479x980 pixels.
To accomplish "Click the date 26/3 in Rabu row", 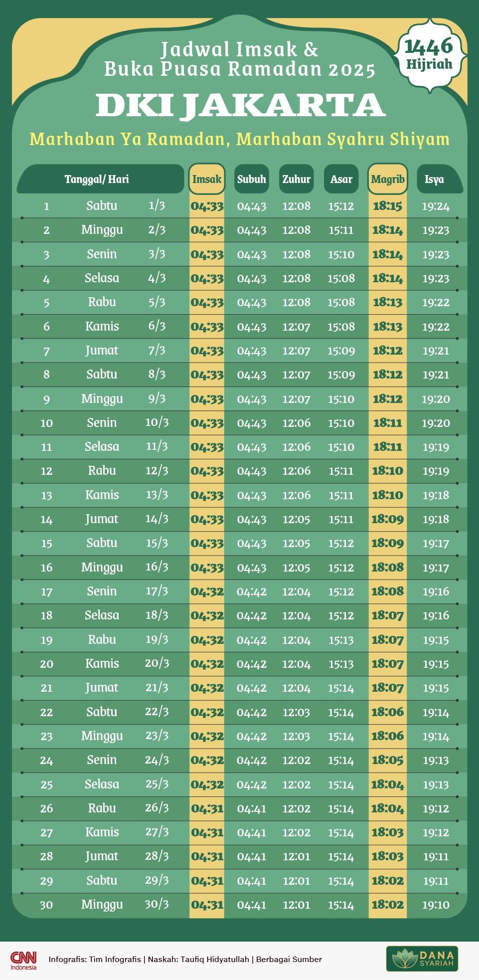I will pyautogui.click(x=157, y=808).
